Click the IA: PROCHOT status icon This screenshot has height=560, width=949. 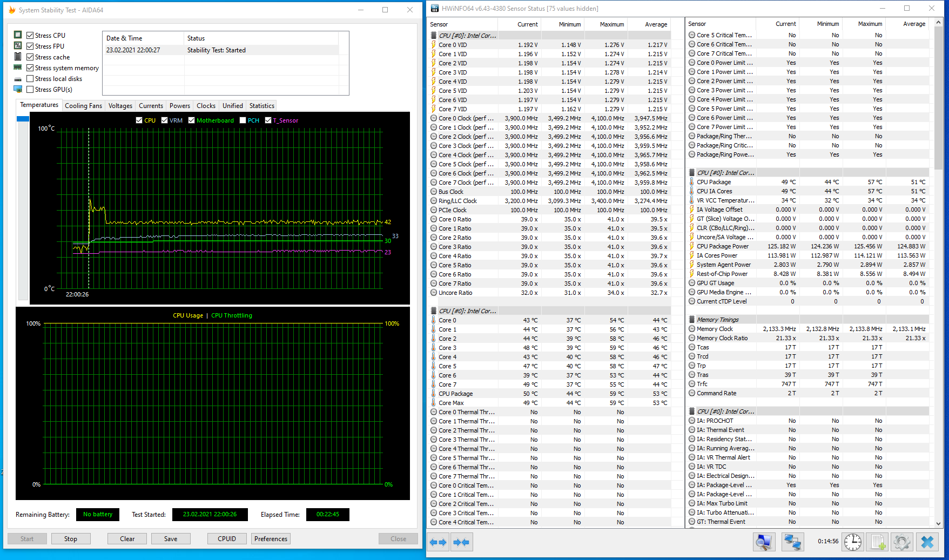pyautogui.click(x=692, y=421)
